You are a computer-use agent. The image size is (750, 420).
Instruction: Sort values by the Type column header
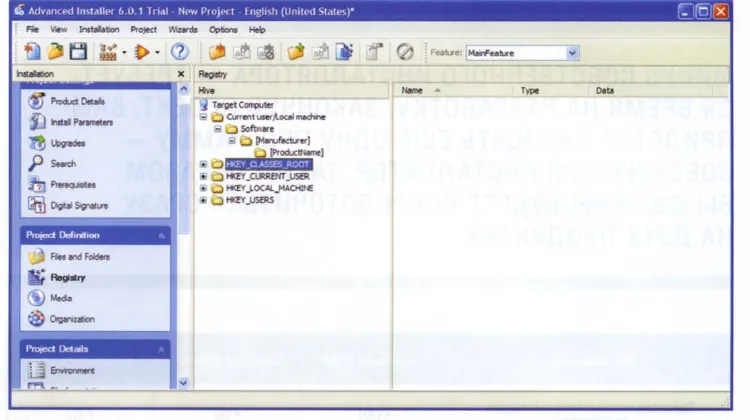tap(551, 90)
